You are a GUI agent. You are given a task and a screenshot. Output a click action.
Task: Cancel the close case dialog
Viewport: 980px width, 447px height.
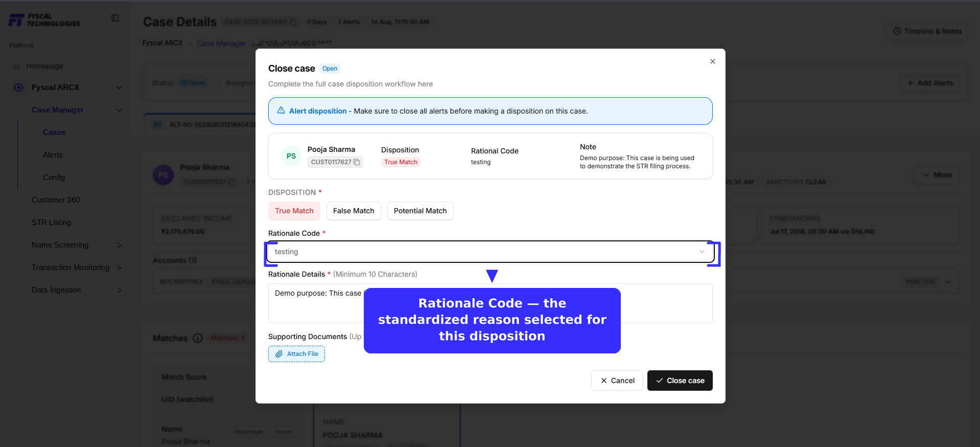617,381
